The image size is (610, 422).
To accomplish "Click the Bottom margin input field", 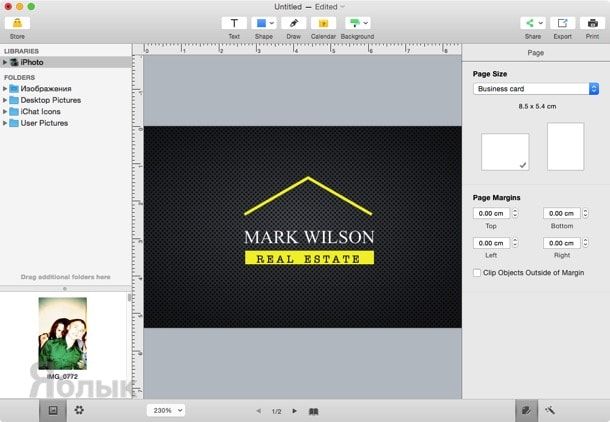I will point(561,213).
